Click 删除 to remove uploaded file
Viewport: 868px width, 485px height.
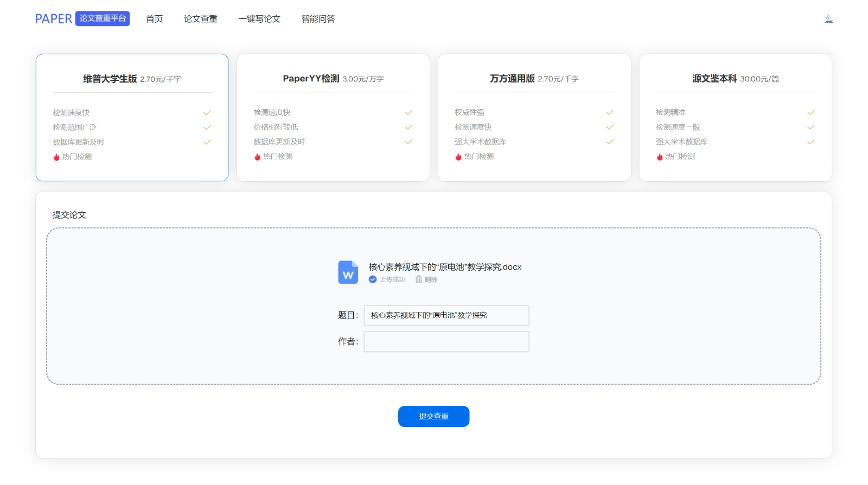(431, 279)
